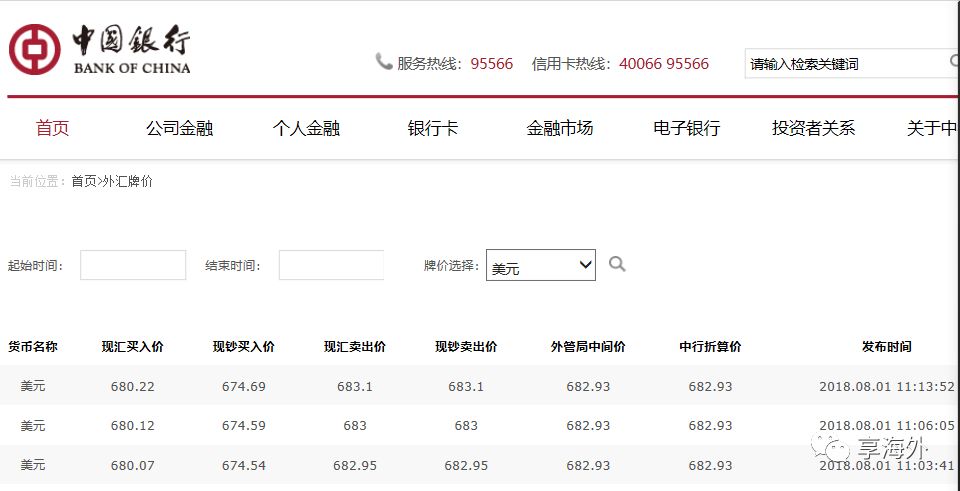Click the 货币名称 column header
Viewport: 960px width, 491px height.
[x=32, y=347]
